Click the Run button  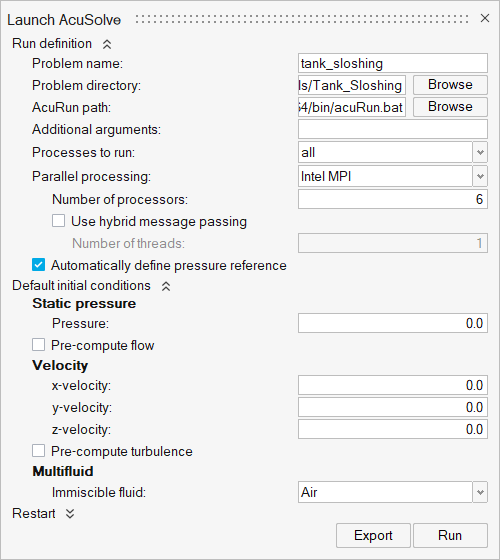coord(450,535)
